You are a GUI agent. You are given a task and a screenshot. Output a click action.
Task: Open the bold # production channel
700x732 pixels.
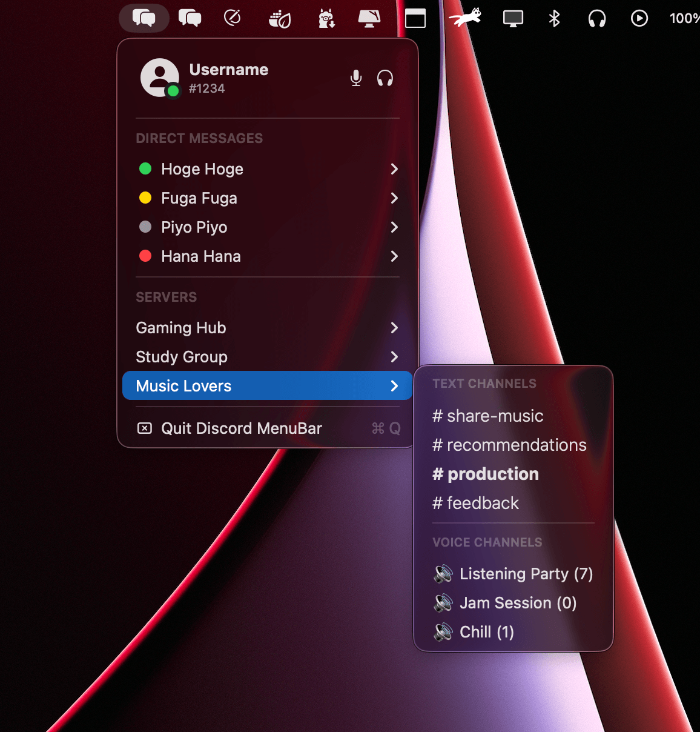(486, 474)
